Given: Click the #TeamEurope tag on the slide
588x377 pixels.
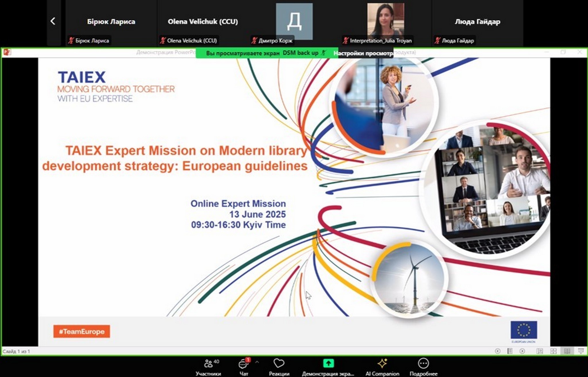Looking at the screenshot, I should 82,331.
